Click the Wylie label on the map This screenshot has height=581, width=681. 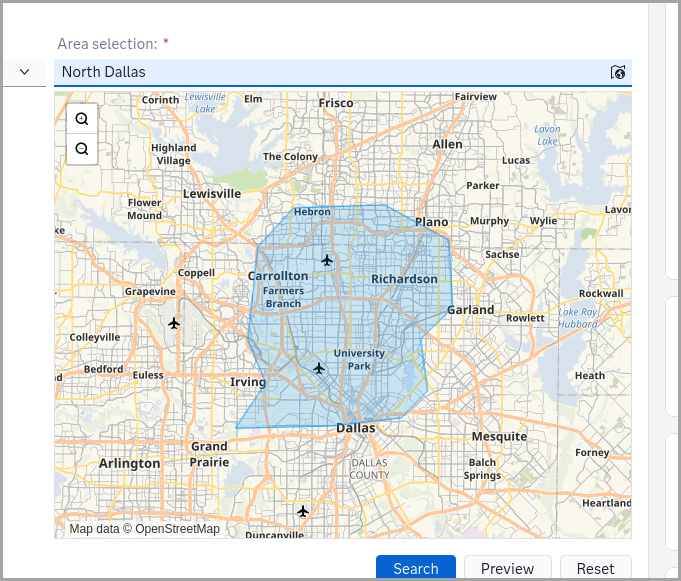coord(543,221)
